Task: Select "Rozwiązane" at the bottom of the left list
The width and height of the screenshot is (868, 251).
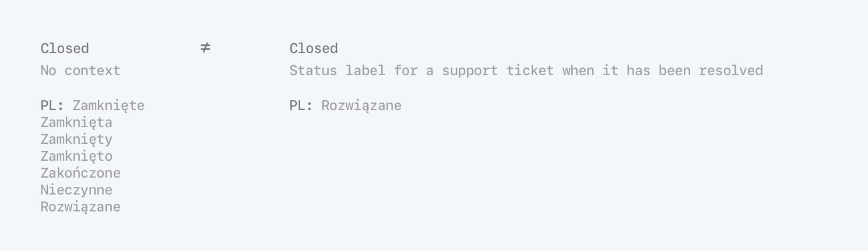Action: [80, 207]
